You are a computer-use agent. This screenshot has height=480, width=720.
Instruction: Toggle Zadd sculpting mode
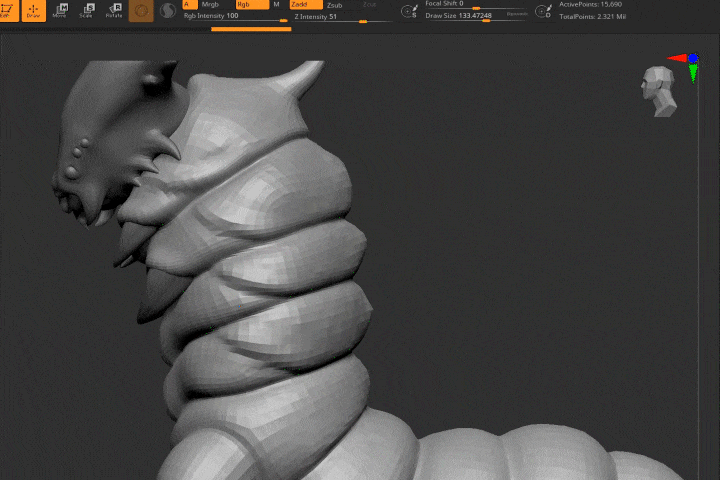[x=306, y=5]
